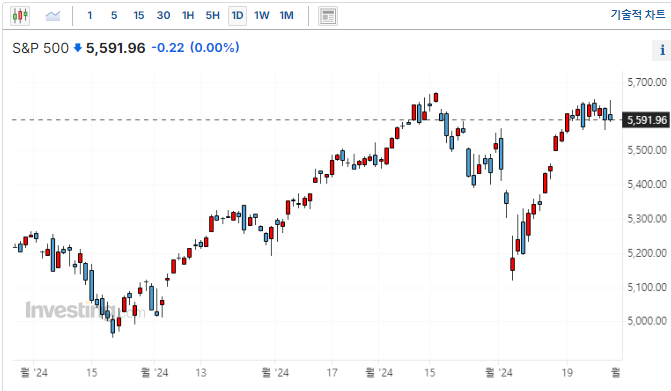The height and width of the screenshot is (391, 671).
Task: Click the 5,000.00 axis label
Action: point(647,321)
